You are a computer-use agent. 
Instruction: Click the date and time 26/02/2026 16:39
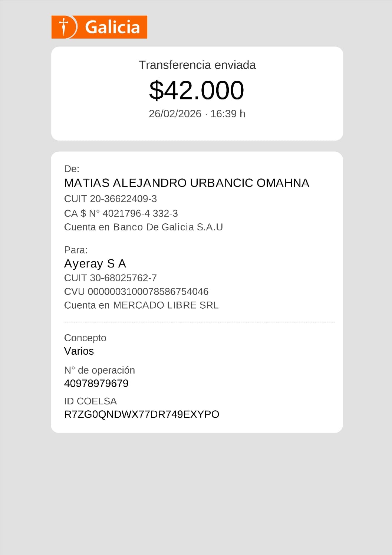[x=197, y=114]
